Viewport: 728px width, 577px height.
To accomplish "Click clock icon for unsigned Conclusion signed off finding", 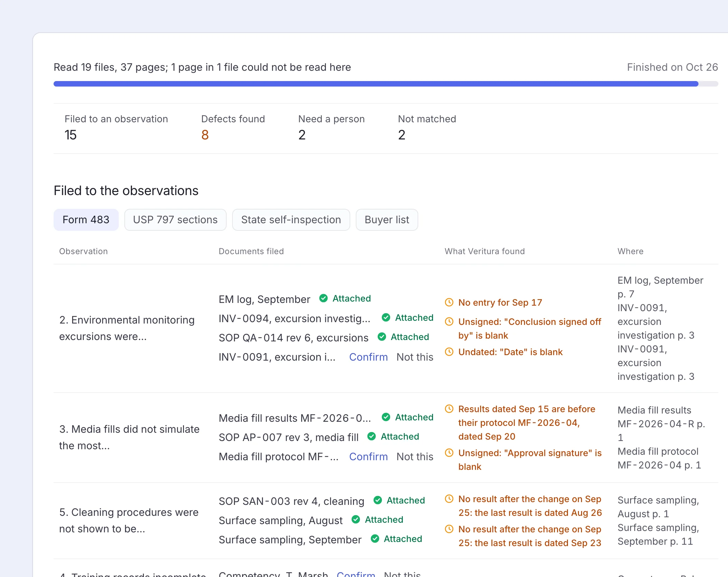I will (x=449, y=321).
